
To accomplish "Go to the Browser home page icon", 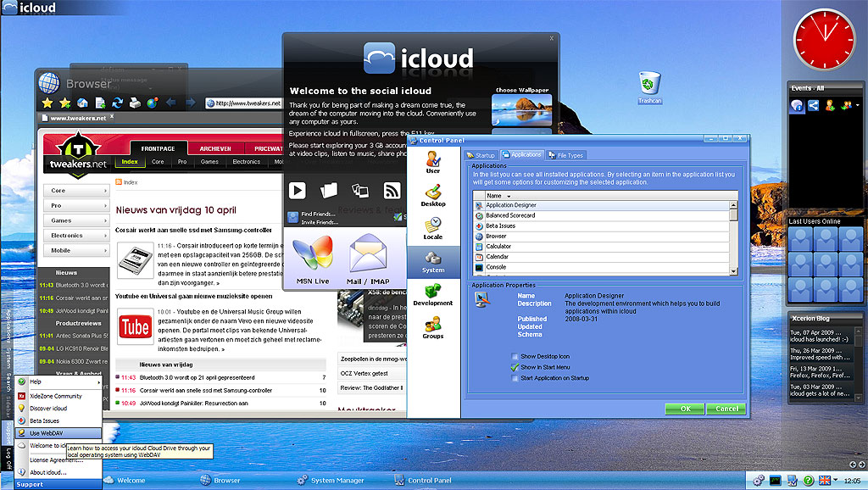I will pyautogui.click(x=82, y=103).
